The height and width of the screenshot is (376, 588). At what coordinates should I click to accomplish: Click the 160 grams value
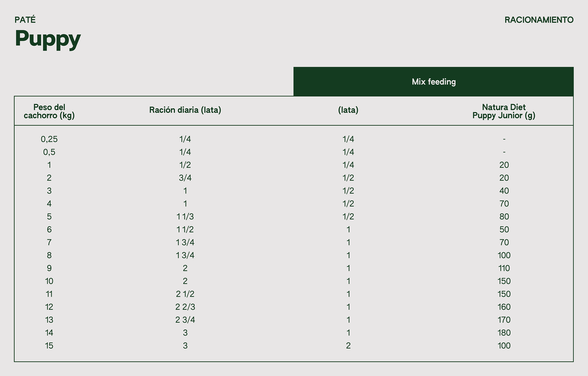(x=504, y=307)
